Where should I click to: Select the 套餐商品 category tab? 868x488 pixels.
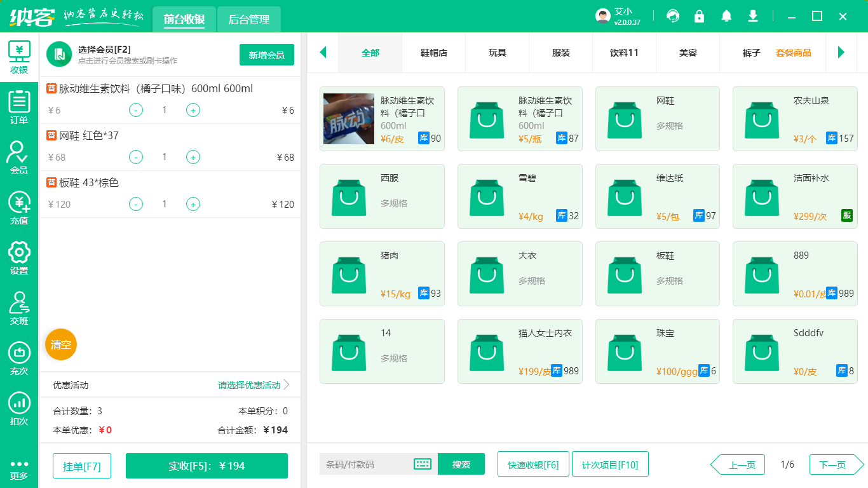794,53
